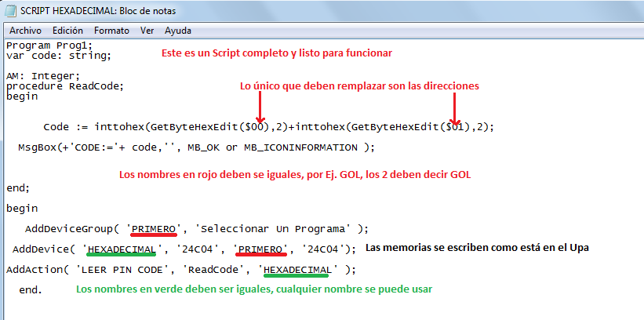Open the Ver menu
Image resolution: width=644 pixels, height=320 pixels.
[x=147, y=31]
